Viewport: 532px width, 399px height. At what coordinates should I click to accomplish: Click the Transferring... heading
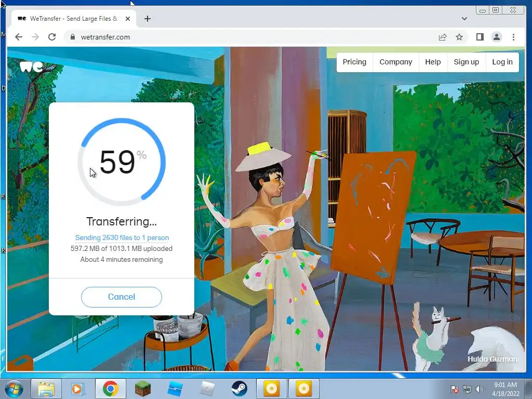[122, 221]
